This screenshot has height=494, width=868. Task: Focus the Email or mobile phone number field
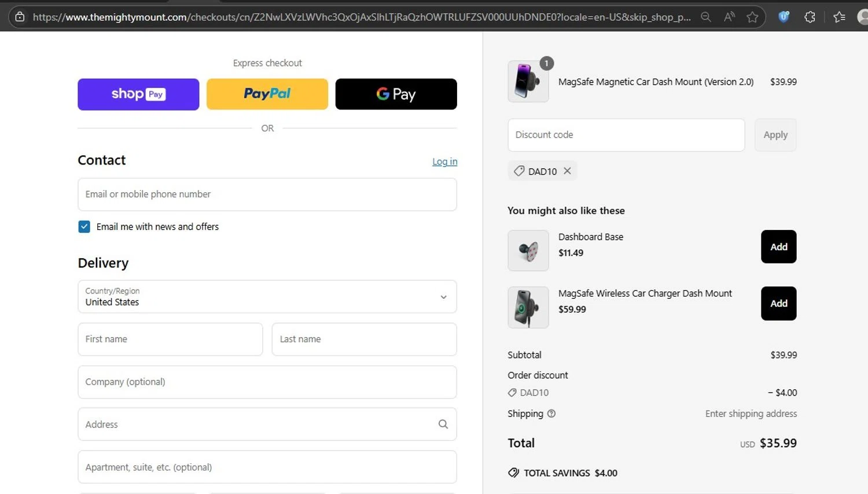[267, 195]
